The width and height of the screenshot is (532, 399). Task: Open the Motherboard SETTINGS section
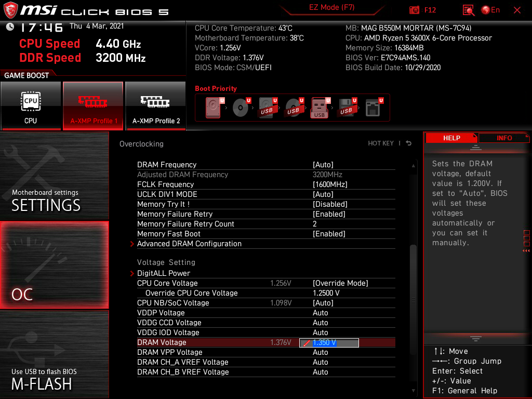54,176
